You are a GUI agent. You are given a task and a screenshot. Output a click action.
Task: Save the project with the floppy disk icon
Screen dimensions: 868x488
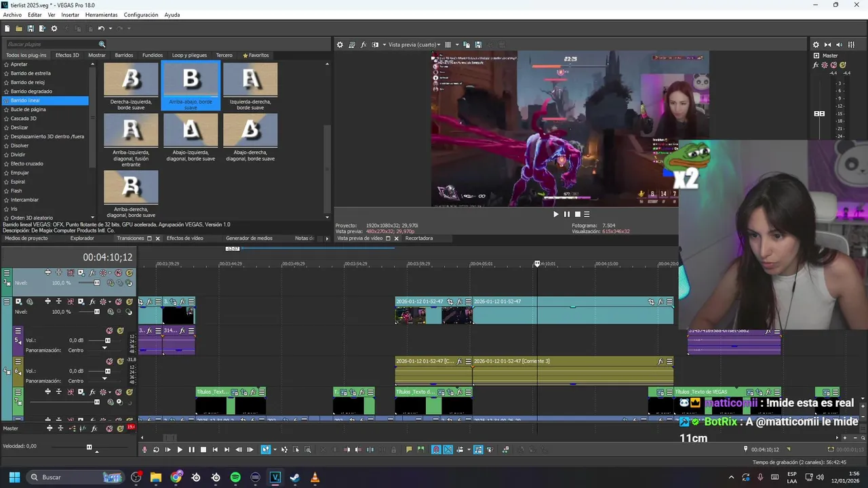click(x=31, y=28)
